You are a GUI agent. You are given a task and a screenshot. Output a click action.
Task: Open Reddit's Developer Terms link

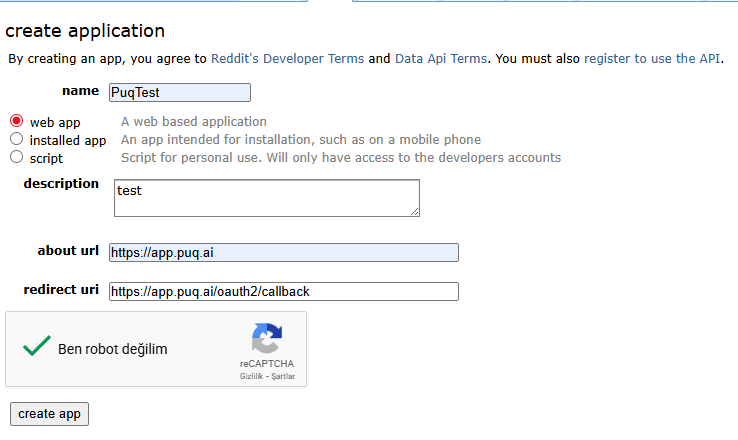287,59
